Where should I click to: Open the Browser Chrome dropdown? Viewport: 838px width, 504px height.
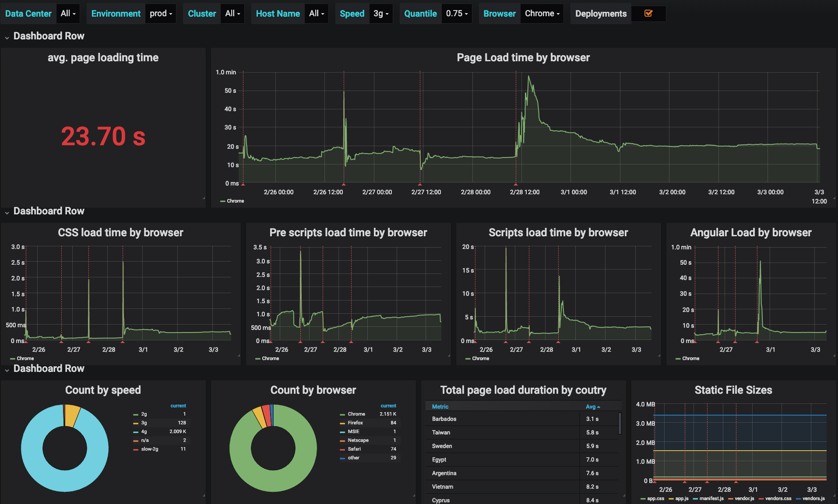pyautogui.click(x=542, y=14)
